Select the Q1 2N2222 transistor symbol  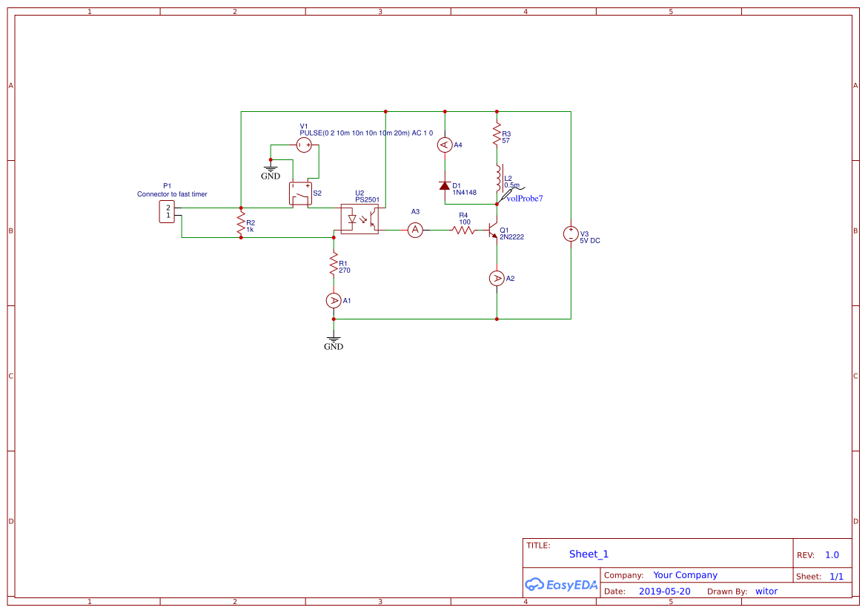493,229
